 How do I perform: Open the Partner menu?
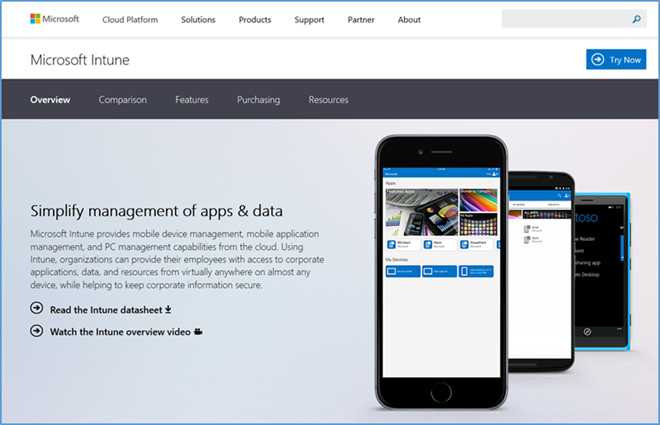pos(361,19)
